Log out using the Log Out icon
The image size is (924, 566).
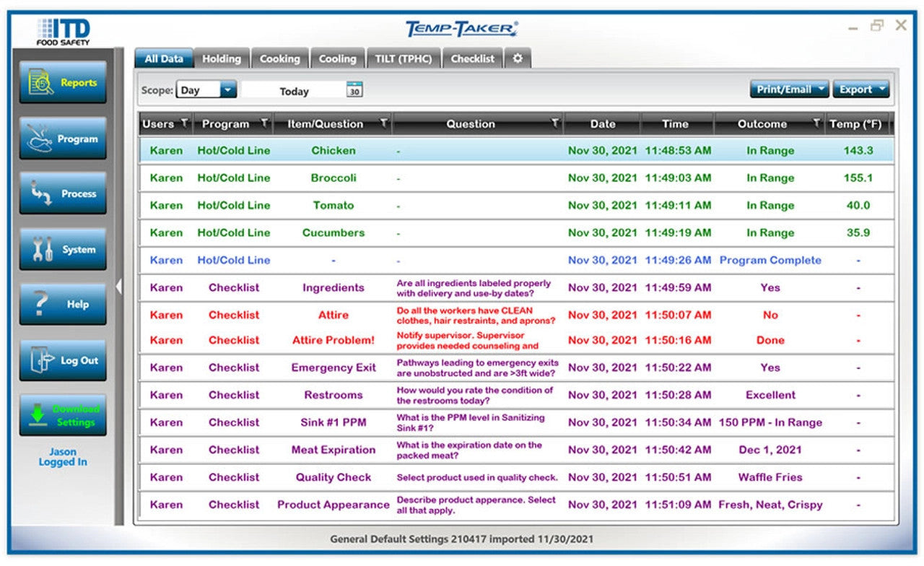63,360
